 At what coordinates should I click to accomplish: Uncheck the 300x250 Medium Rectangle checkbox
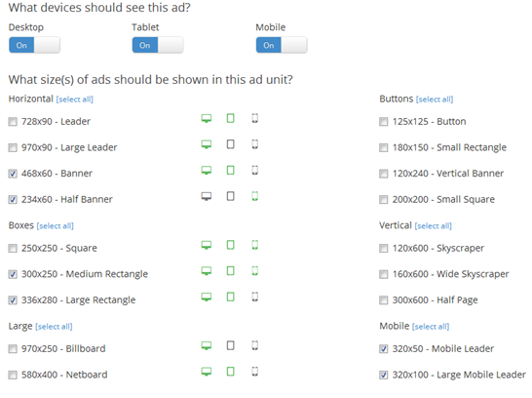click(x=13, y=274)
